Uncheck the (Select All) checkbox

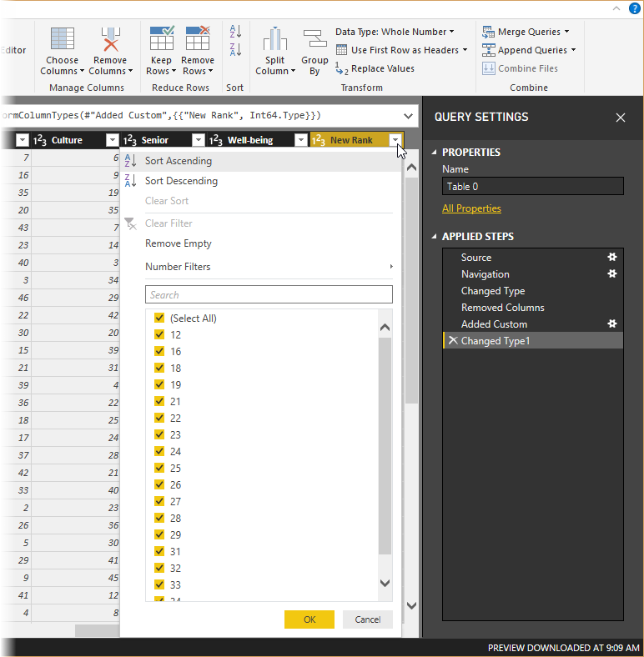159,318
